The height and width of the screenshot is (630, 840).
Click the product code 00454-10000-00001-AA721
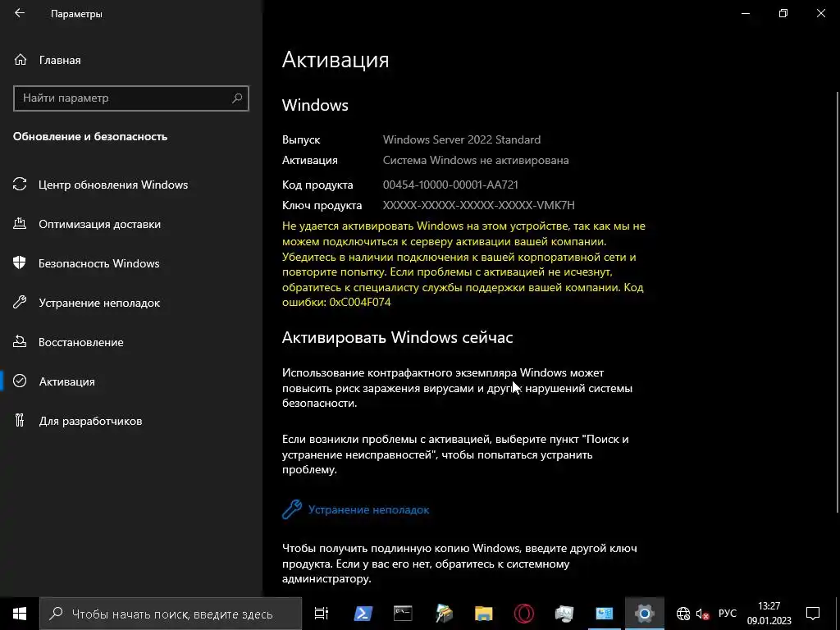[450, 185]
